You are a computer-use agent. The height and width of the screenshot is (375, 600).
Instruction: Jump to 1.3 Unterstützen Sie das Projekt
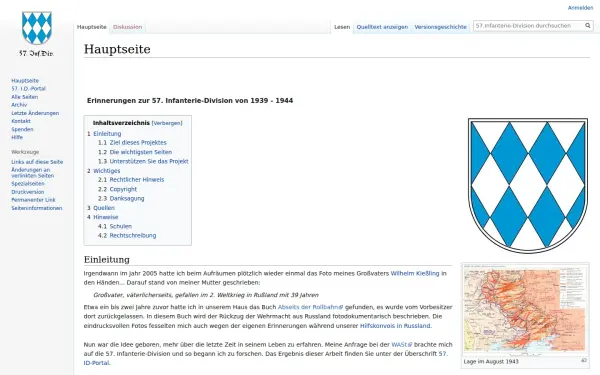[x=143, y=161]
